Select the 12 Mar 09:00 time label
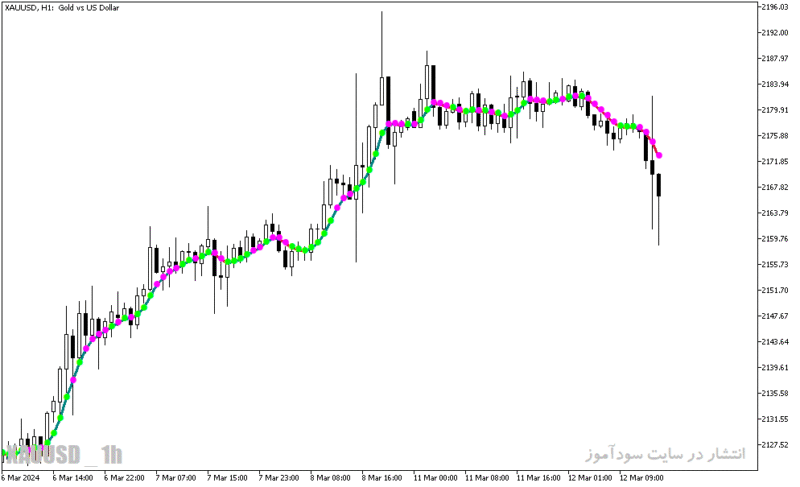Screen dimensions: 800x487 pyautogui.click(x=641, y=478)
